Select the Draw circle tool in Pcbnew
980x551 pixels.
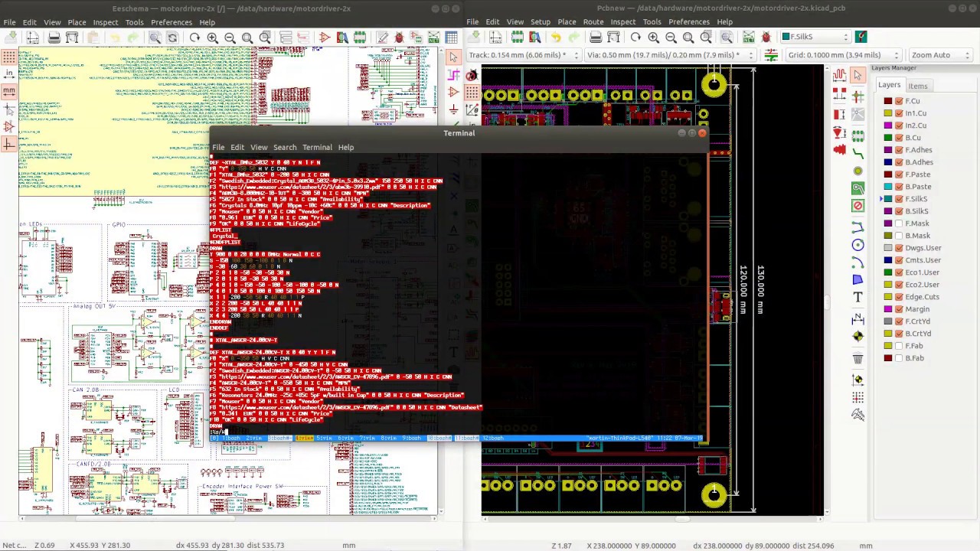tap(857, 245)
